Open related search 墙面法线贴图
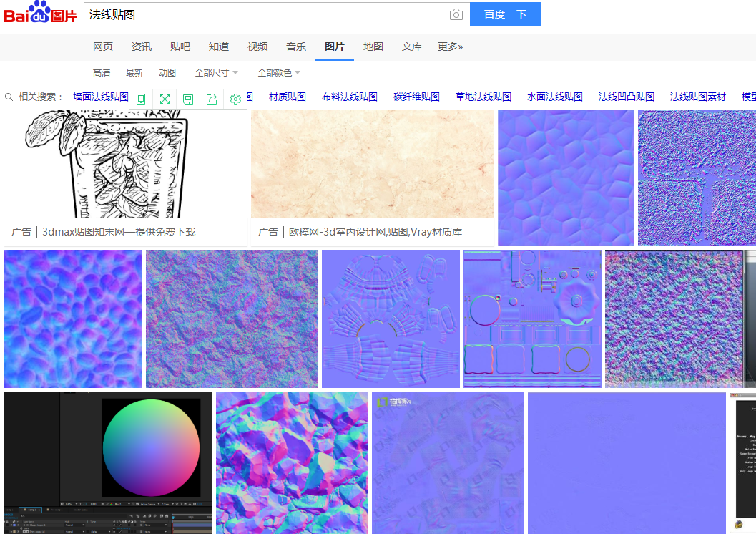This screenshot has width=756, height=534. (x=101, y=97)
